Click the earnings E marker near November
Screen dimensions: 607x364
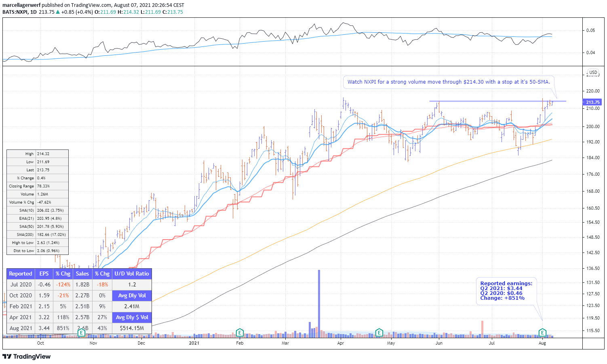(x=81, y=333)
